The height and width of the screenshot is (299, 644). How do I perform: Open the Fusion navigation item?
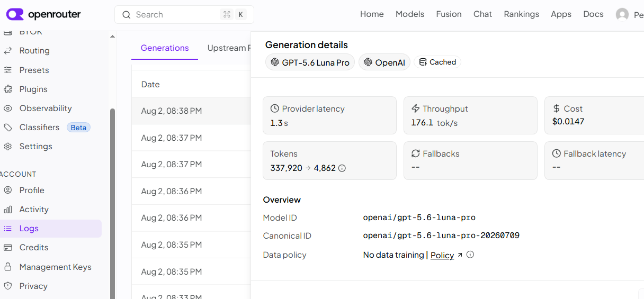point(449,14)
